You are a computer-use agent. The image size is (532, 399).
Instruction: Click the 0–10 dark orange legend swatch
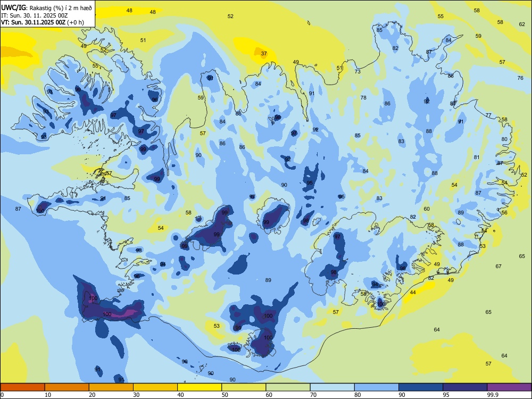click(22, 387)
